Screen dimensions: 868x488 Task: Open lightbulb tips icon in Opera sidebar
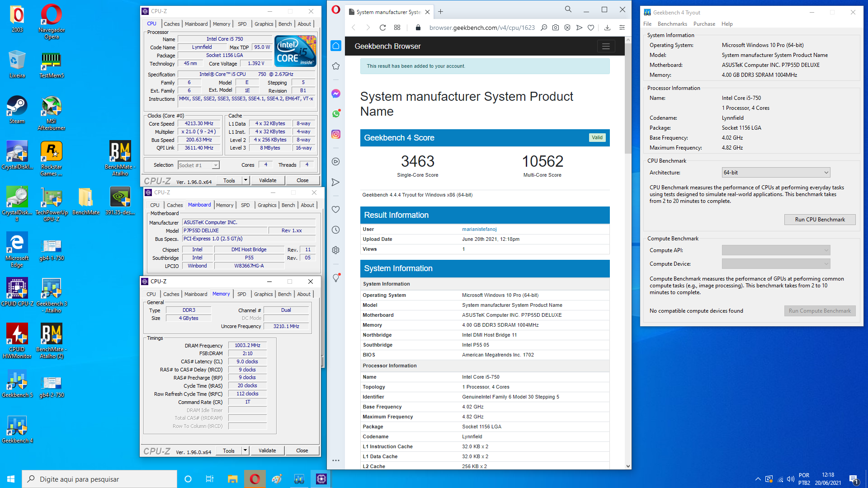coord(336,278)
